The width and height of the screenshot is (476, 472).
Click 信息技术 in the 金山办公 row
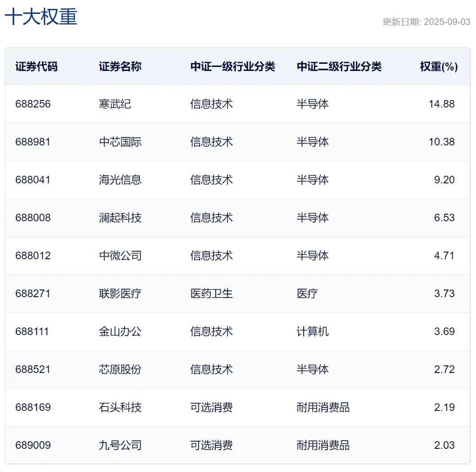coord(212,331)
